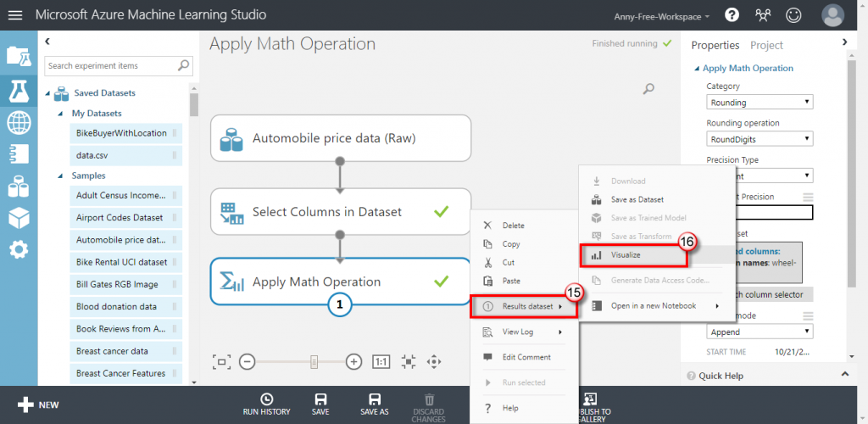This screenshot has height=424, width=868.
Task: Open the Datasets sidebar icon
Action: [x=19, y=187]
